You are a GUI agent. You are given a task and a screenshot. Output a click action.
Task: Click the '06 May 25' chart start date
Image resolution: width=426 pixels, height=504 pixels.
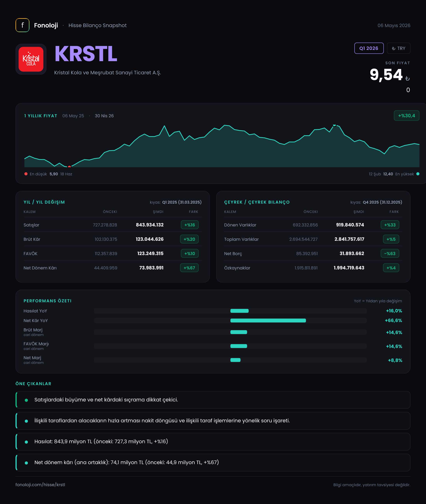coord(73,116)
